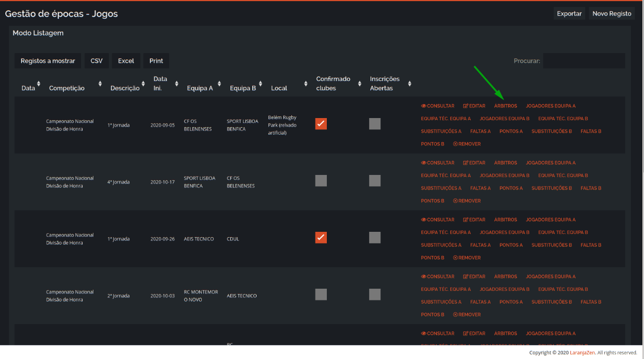Open Substituições A for 4ª Jornada game
Screen dimensions: 644x359
coord(441,188)
